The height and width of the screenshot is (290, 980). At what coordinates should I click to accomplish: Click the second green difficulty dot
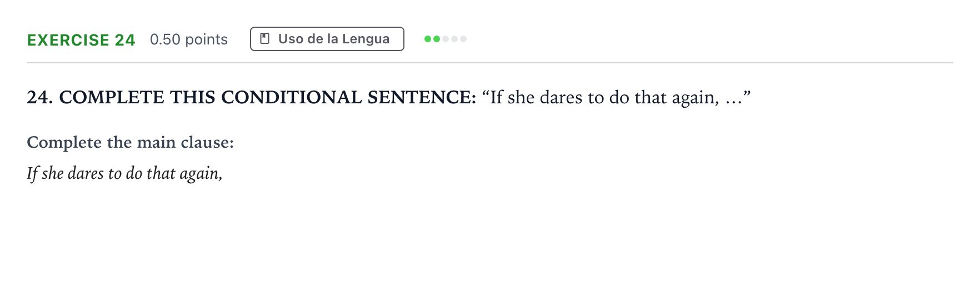(x=437, y=39)
